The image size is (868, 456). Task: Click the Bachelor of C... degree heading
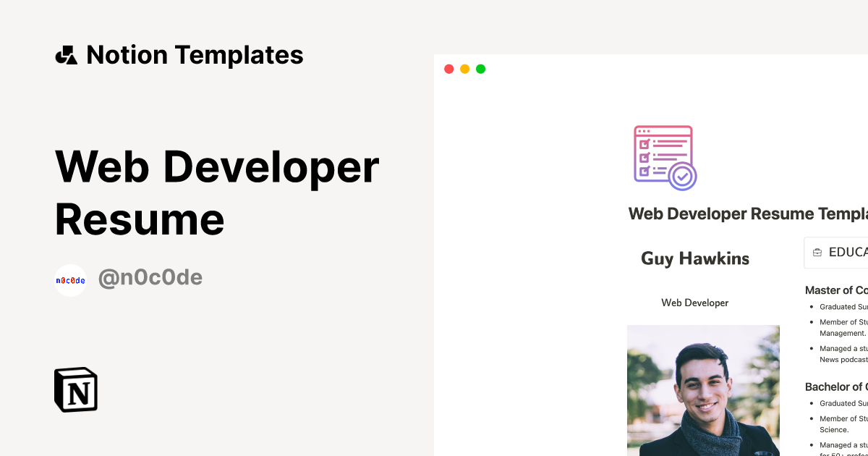(x=836, y=387)
